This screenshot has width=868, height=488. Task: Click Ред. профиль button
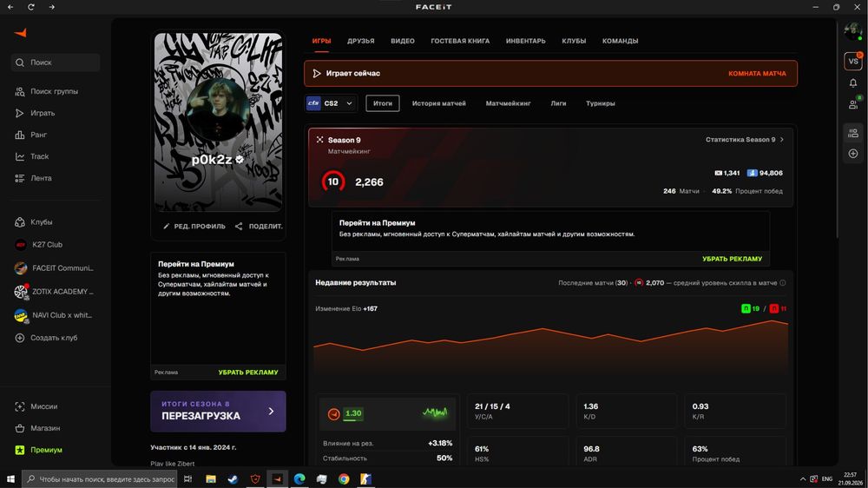(x=194, y=227)
